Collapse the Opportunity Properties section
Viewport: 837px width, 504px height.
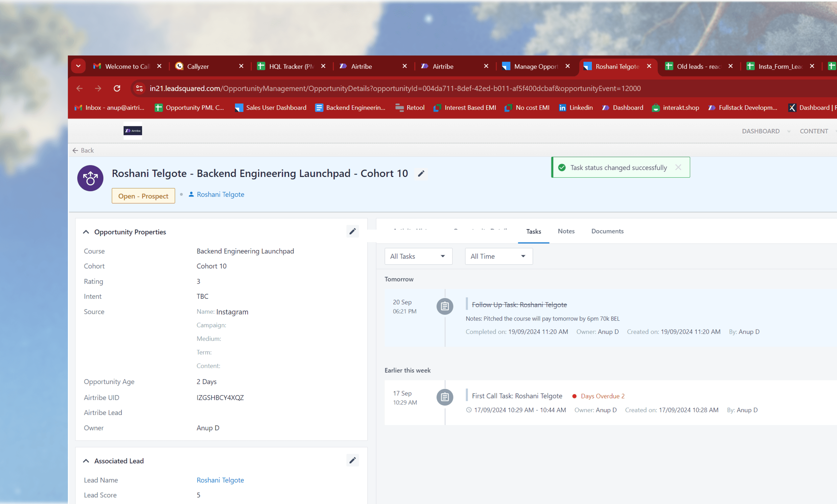coord(86,232)
